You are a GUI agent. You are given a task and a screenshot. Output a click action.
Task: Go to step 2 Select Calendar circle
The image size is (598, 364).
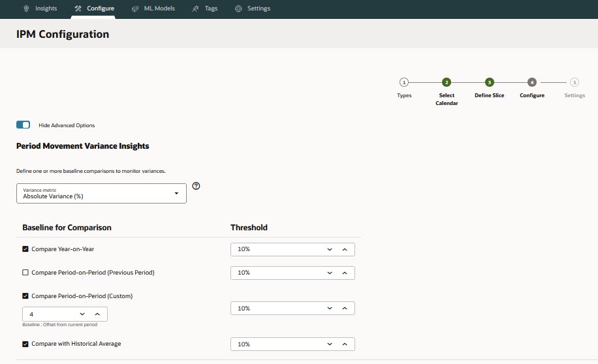(x=447, y=82)
